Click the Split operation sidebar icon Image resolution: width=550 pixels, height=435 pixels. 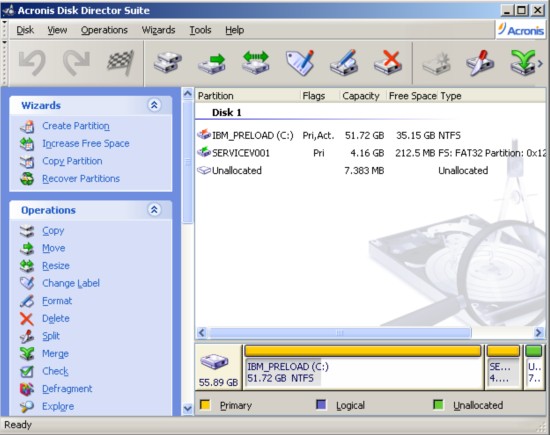coord(27,336)
